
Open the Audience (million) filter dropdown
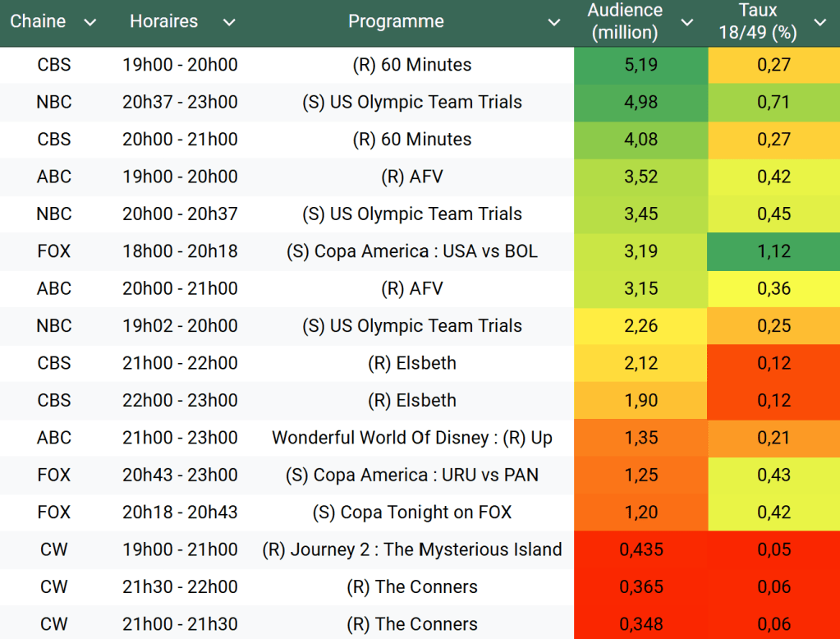[x=687, y=22]
